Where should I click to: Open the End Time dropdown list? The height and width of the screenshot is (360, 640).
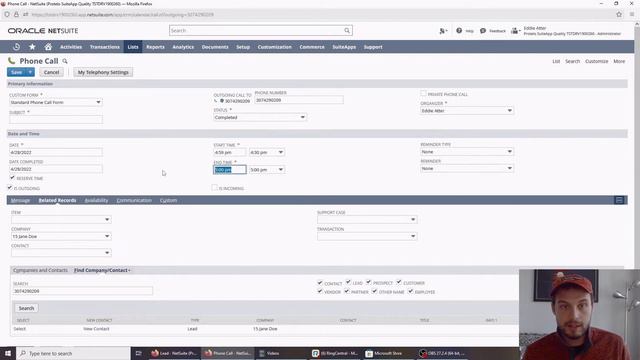click(281, 169)
